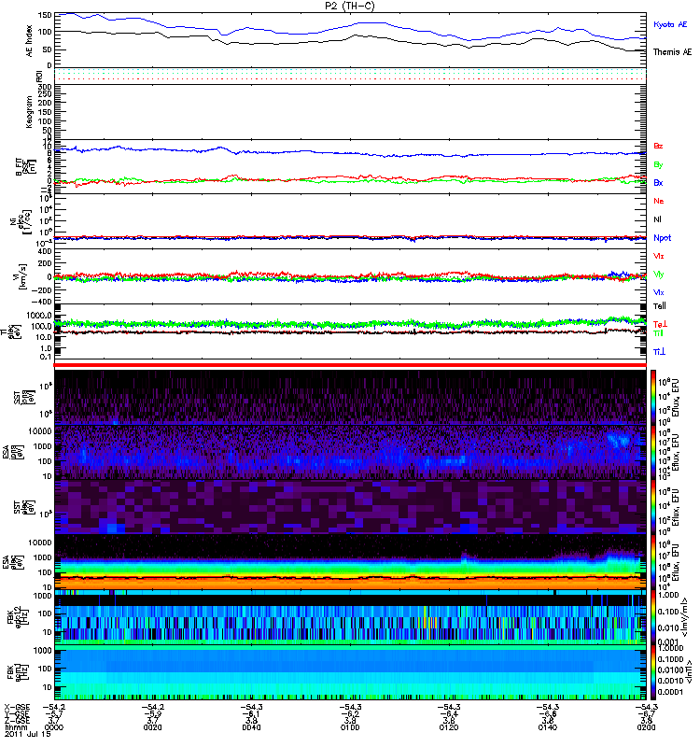700x747 pixels.
Task: Click the 0200 time tick label
Action: (646, 727)
